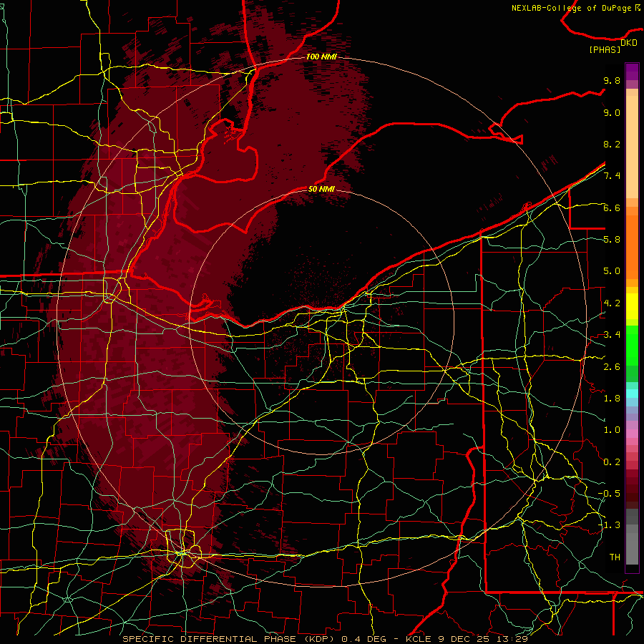The height and width of the screenshot is (644, 644).
Task: Click the 0.2 scale label
Action: coord(612,462)
